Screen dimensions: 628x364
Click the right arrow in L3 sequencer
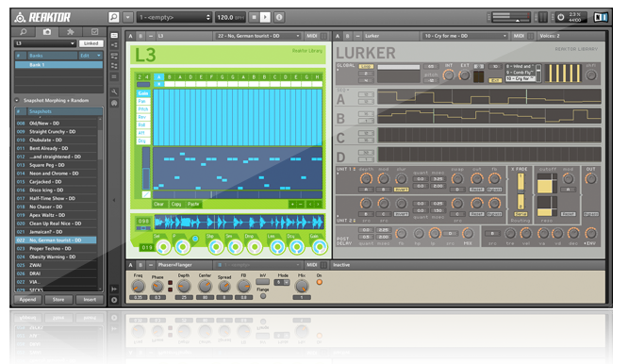click(x=318, y=205)
